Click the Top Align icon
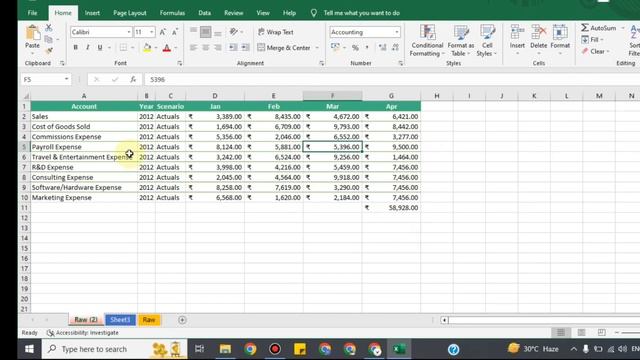The image size is (640, 360). pyautogui.click(x=193, y=32)
